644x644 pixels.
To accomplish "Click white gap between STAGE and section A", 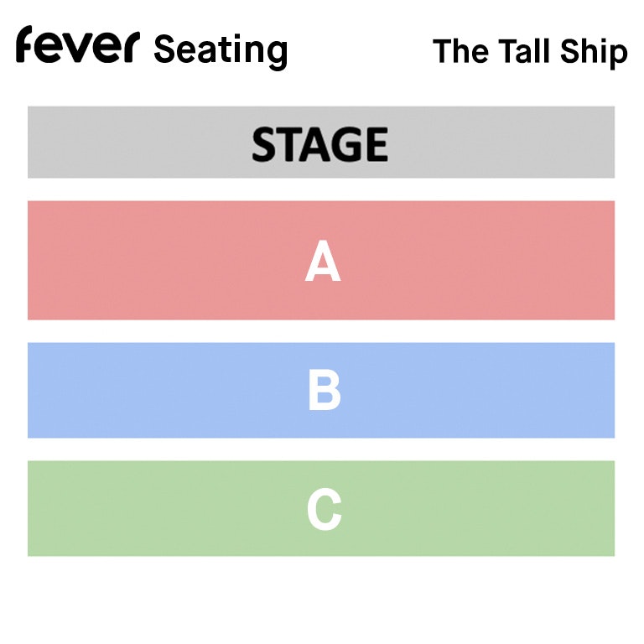I will 321,190.
